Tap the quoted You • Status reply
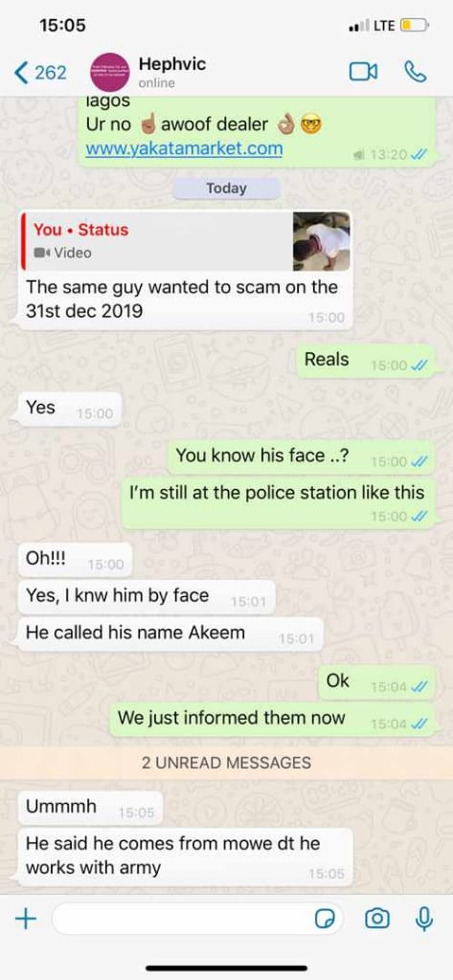 tap(185, 241)
